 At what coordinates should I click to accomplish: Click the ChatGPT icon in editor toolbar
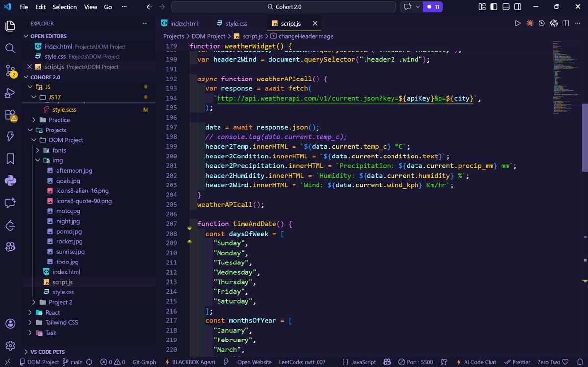tap(554, 23)
